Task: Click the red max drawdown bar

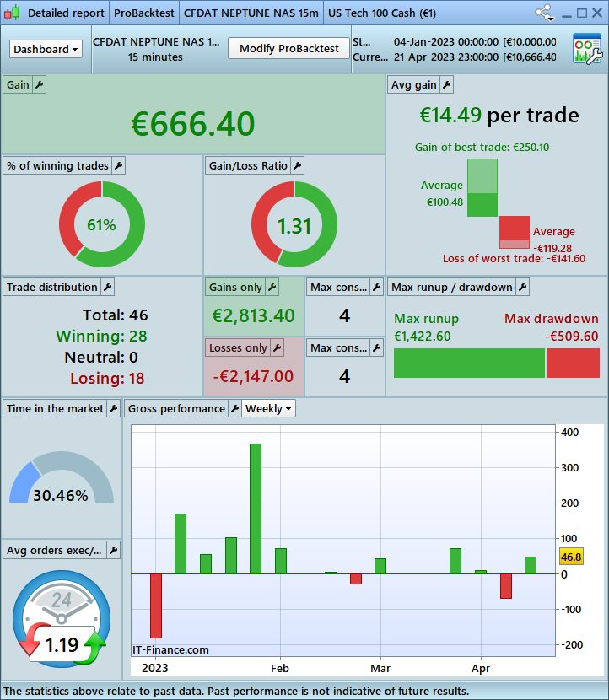Action: pos(573,363)
